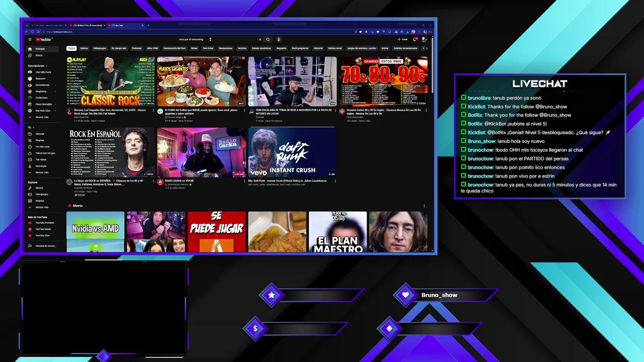Open options menu for Classic Rock video
Screen dimensions: 644x362
153,110
